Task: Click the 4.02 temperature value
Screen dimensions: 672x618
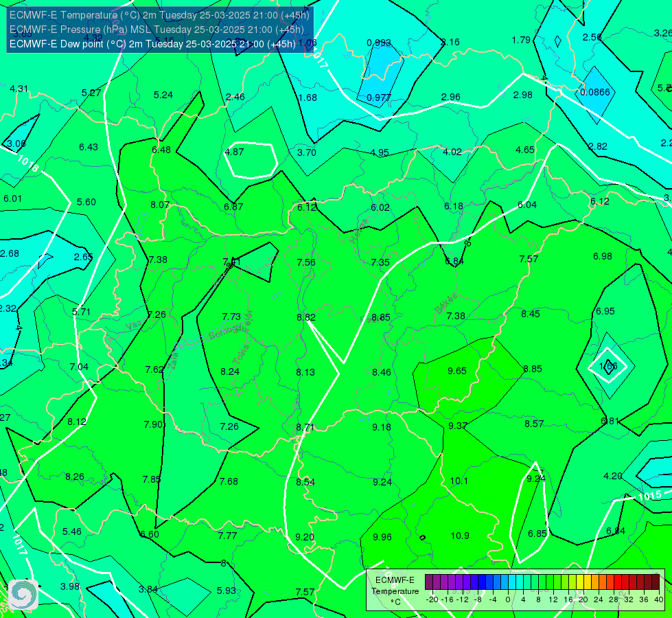Action: [x=452, y=152]
